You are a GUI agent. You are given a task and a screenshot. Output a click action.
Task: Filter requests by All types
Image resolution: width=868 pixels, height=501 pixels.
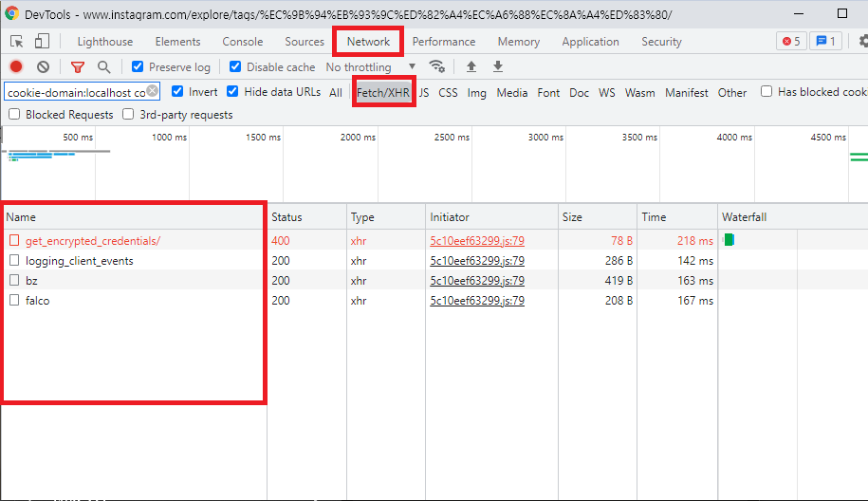336,92
